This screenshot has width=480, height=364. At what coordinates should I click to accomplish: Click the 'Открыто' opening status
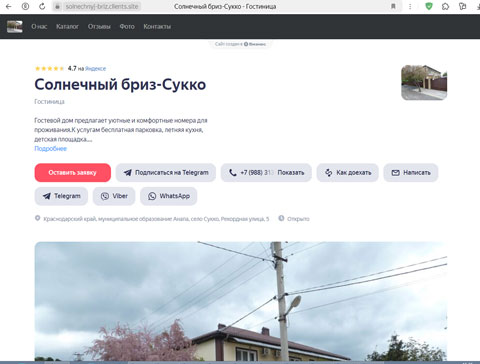pyautogui.click(x=298, y=219)
